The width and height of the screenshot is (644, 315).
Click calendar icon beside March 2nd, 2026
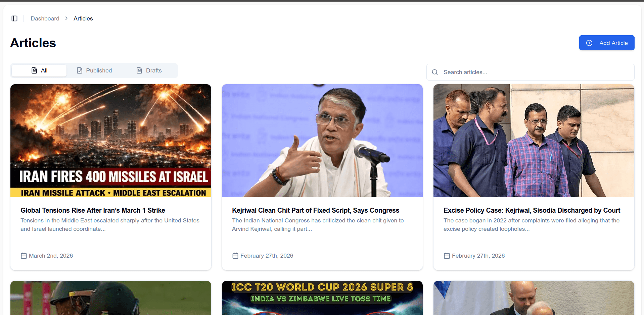tap(24, 256)
